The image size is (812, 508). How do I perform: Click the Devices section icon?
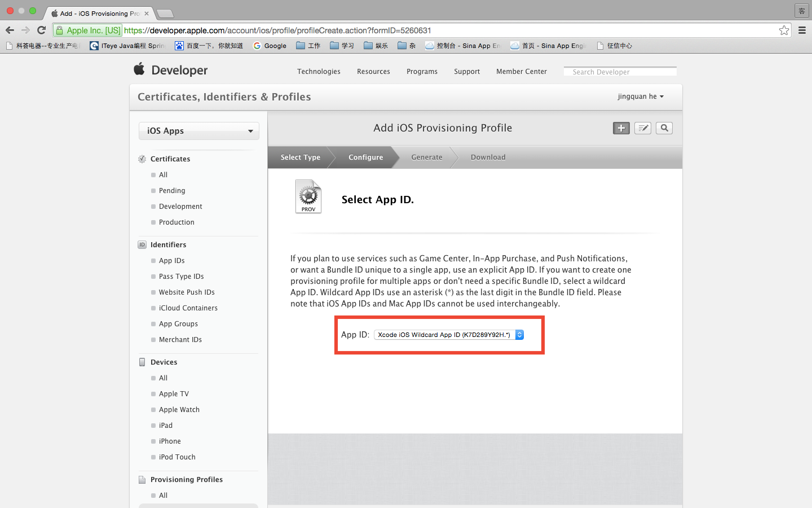[x=142, y=362]
